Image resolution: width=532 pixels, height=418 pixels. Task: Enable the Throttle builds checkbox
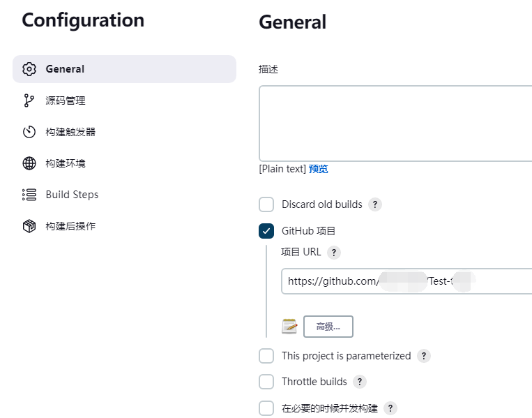pyautogui.click(x=266, y=382)
